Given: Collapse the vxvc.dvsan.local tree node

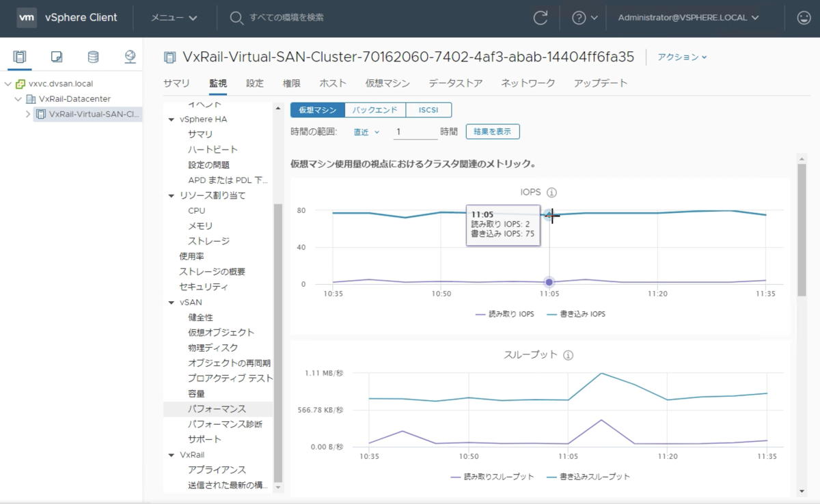Looking at the screenshot, I should pos(8,84).
